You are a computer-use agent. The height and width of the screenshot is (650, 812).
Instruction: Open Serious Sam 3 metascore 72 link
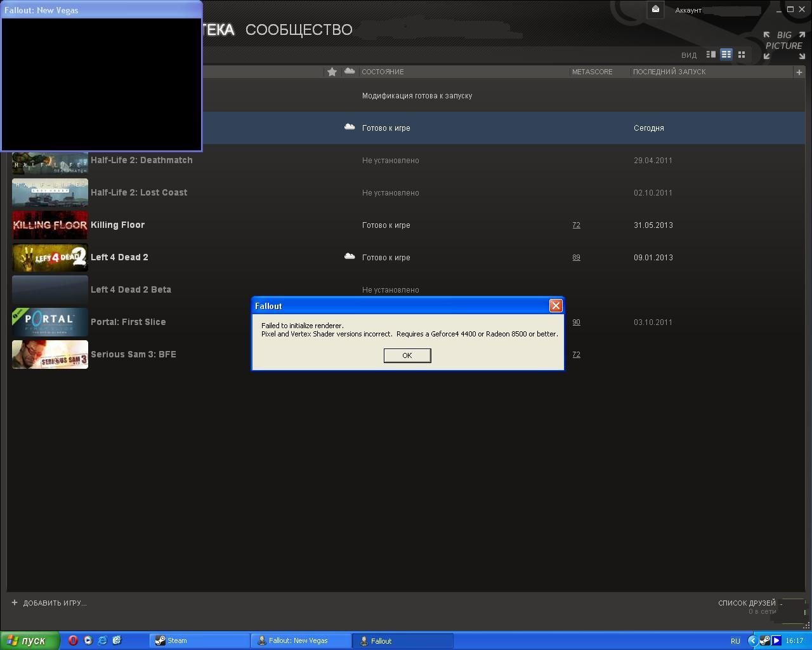pos(576,355)
